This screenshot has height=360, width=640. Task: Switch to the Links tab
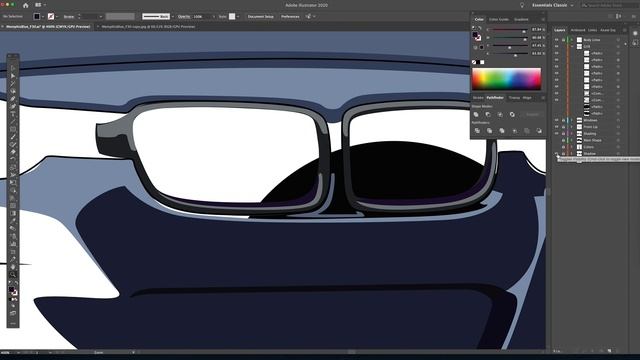tap(592, 30)
